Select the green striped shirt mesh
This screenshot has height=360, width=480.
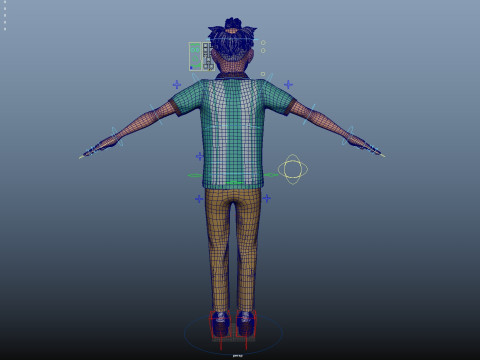click(x=232, y=133)
